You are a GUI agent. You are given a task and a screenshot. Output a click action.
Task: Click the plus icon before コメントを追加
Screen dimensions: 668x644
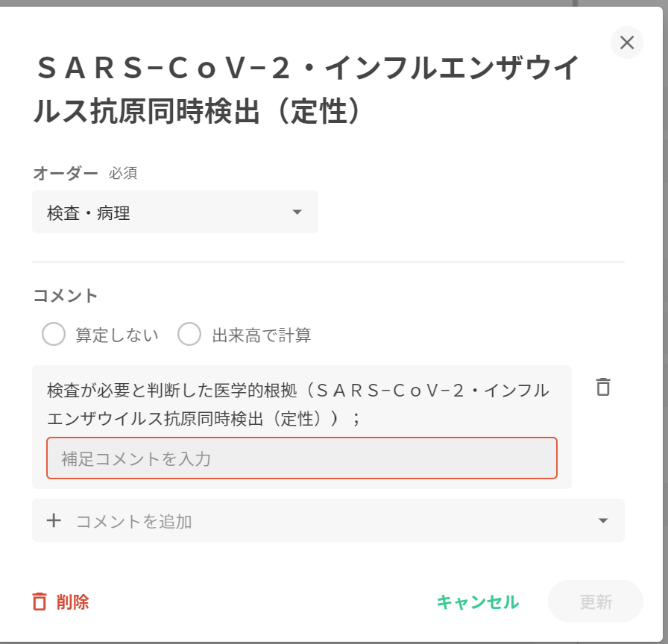54,520
